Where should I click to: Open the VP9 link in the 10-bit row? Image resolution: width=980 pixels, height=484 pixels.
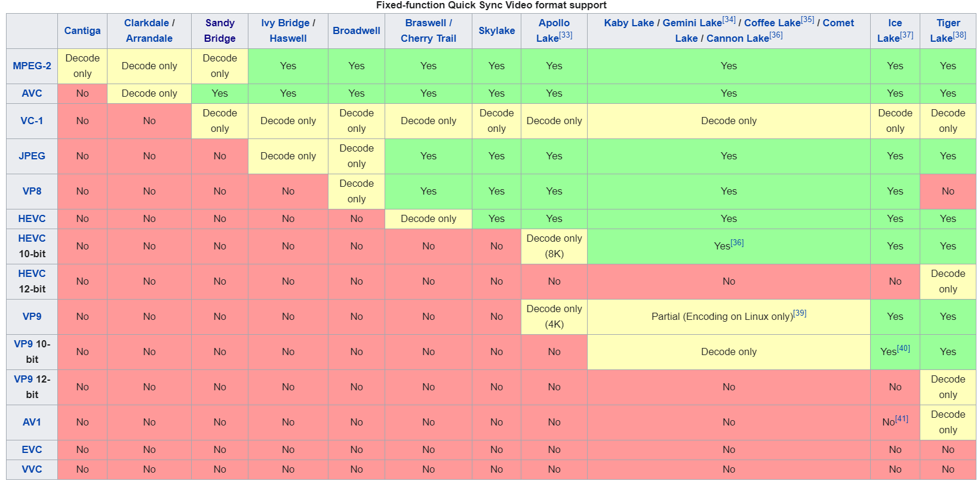point(23,344)
